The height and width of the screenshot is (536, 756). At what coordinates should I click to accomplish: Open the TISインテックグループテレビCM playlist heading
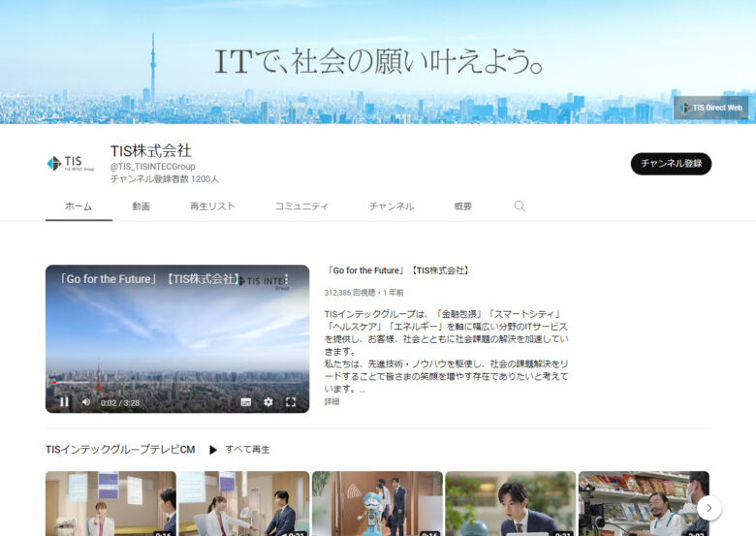click(120, 450)
